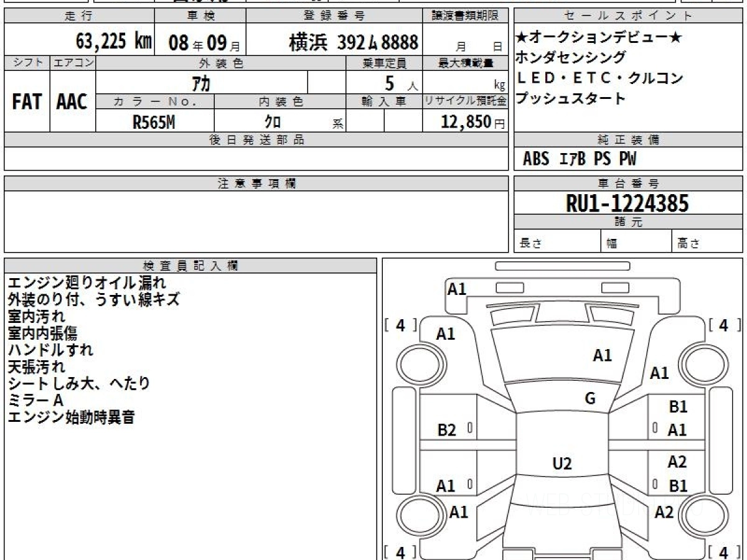Click the note "室内内張傷"

[43, 333]
